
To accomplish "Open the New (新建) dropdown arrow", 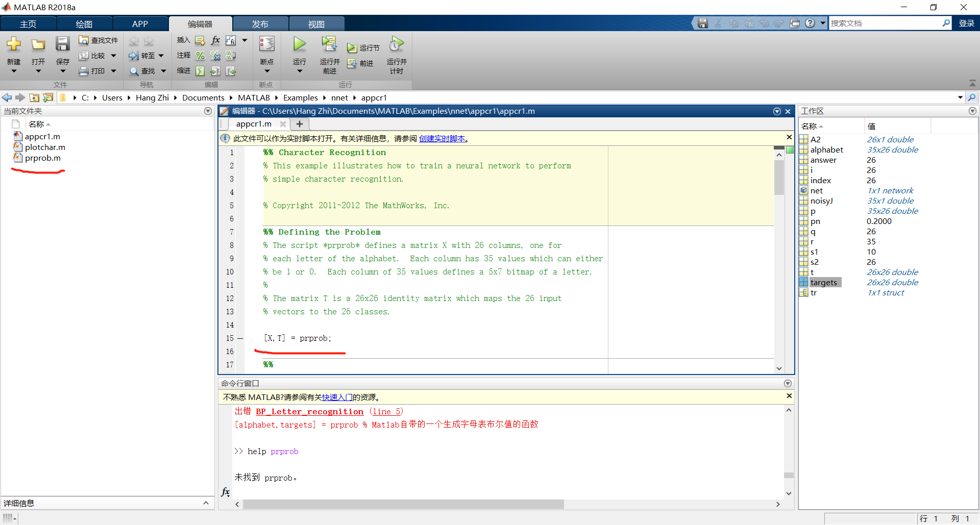I will (14, 71).
